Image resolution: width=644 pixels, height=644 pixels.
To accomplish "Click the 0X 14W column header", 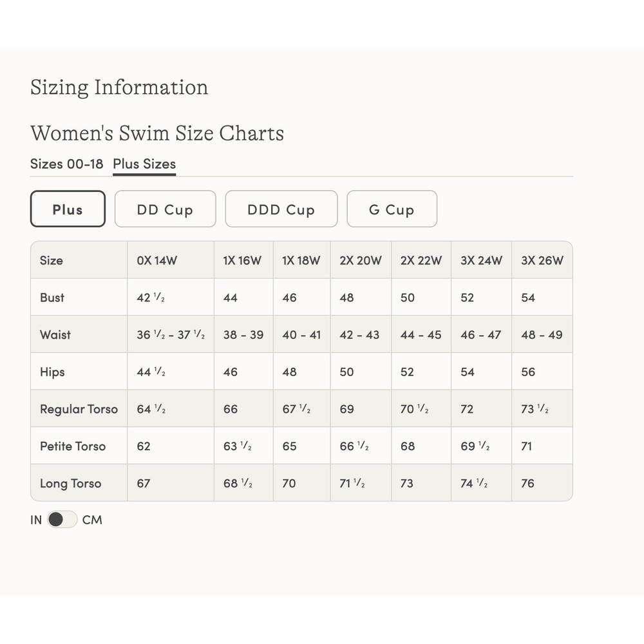I will coord(157,260).
